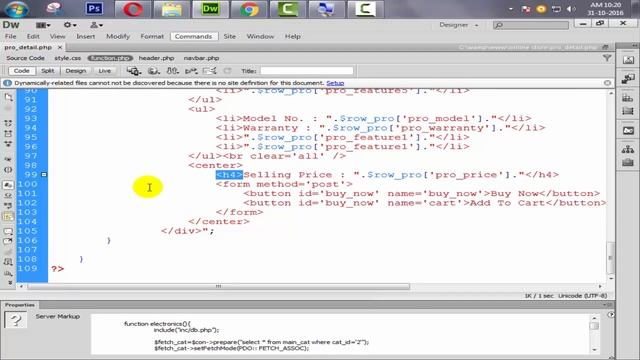Switch to Code view
The height and width of the screenshot is (360, 640).
point(21,71)
